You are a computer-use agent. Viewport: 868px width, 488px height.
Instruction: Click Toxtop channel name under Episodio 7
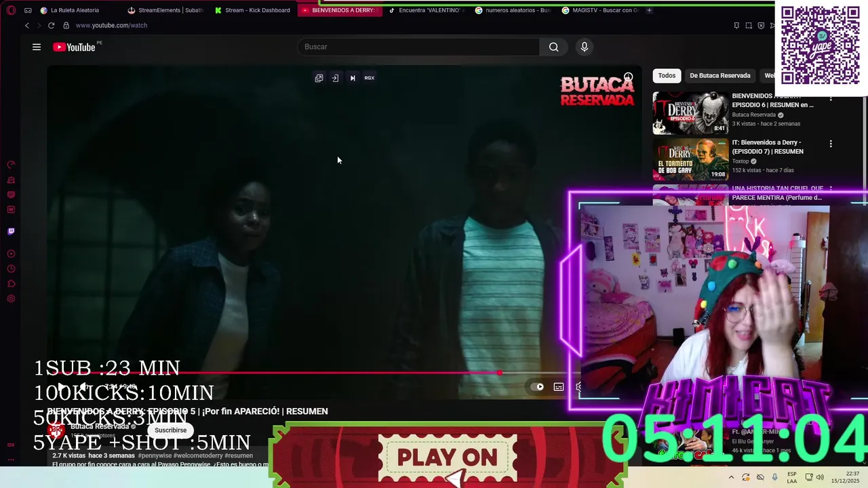click(740, 161)
